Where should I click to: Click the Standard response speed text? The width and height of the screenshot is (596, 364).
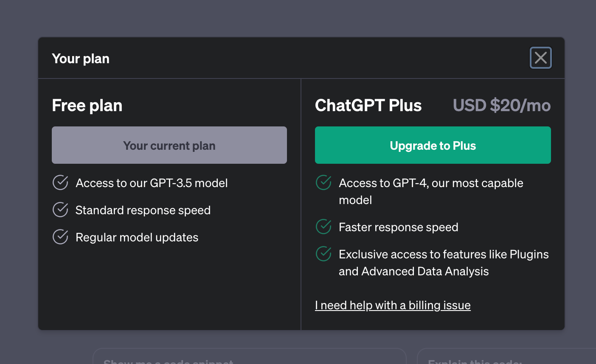tap(143, 210)
